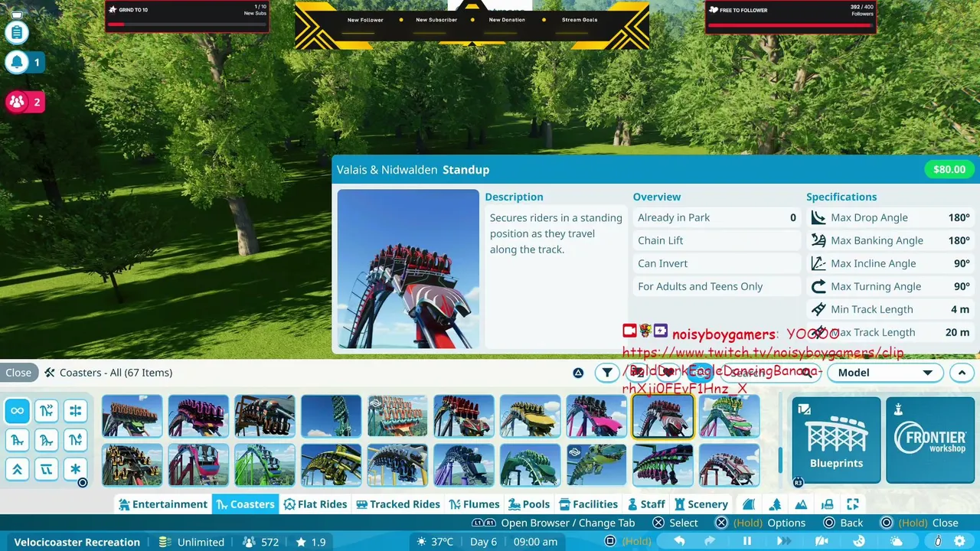Click the For Adults and Teens Only row

click(717, 286)
